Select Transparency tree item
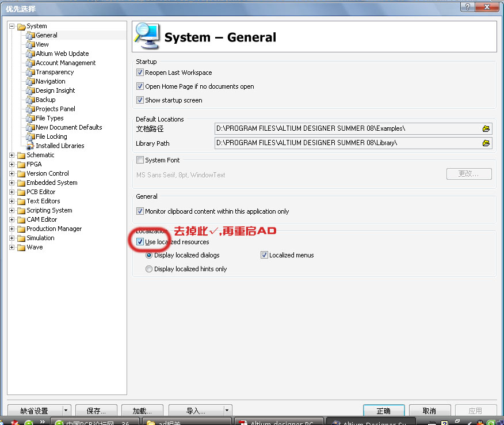Viewport: 504px width, 425px height. coord(55,73)
